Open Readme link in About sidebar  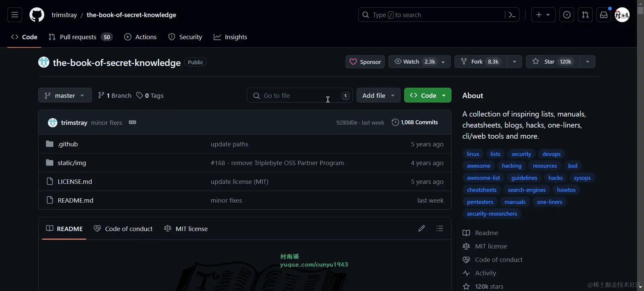[x=480, y=233]
